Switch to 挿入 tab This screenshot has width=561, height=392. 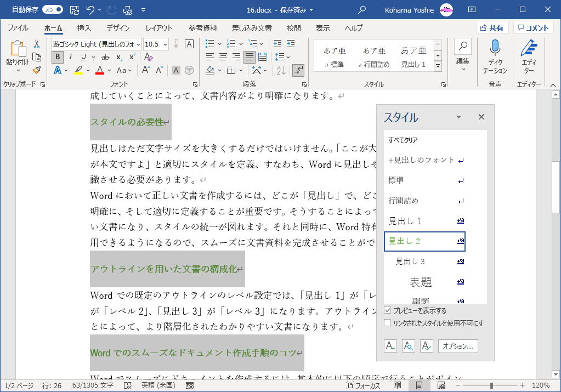click(x=84, y=28)
